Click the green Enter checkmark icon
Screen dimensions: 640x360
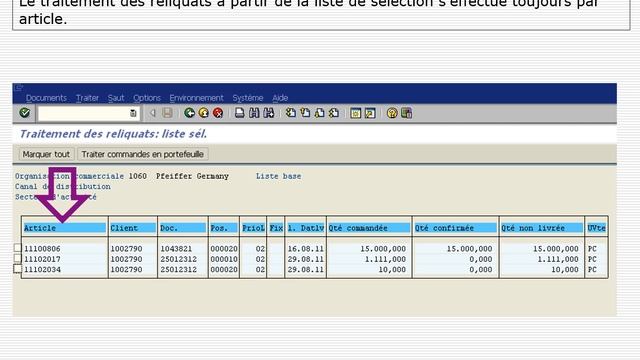click(x=24, y=113)
